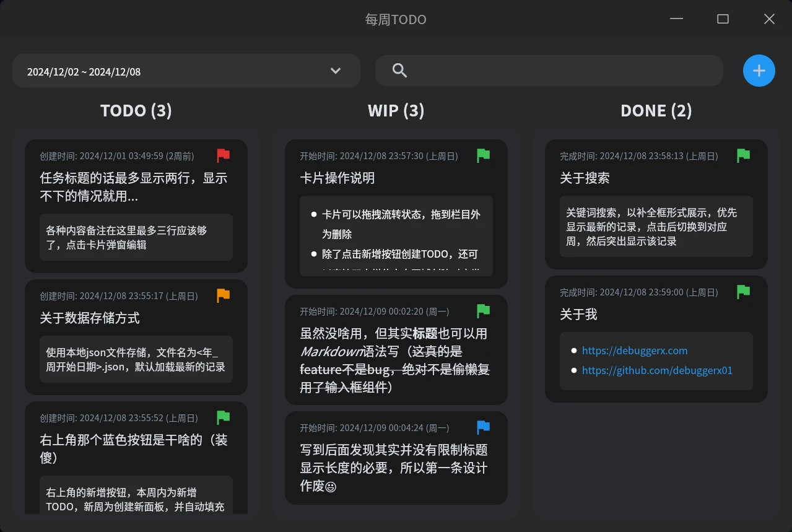Click the green flag on 关于搜索 card
This screenshot has height=532, width=792.
click(x=744, y=156)
